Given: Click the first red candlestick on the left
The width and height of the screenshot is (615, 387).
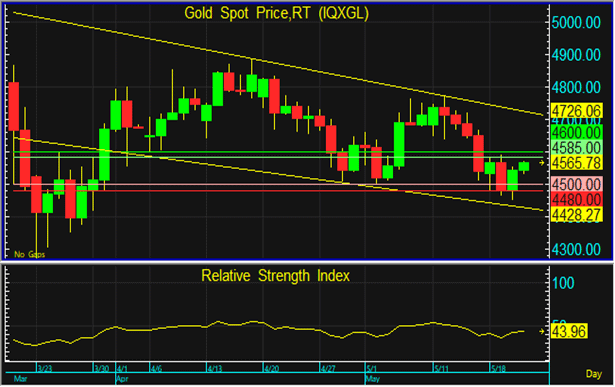Looking at the screenshot, I should pos(14,106).
